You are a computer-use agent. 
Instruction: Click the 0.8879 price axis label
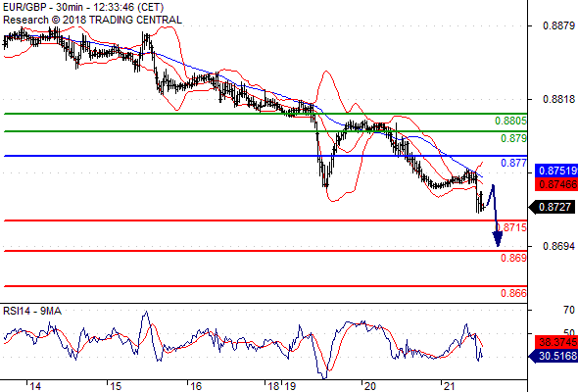pos(558,25)
